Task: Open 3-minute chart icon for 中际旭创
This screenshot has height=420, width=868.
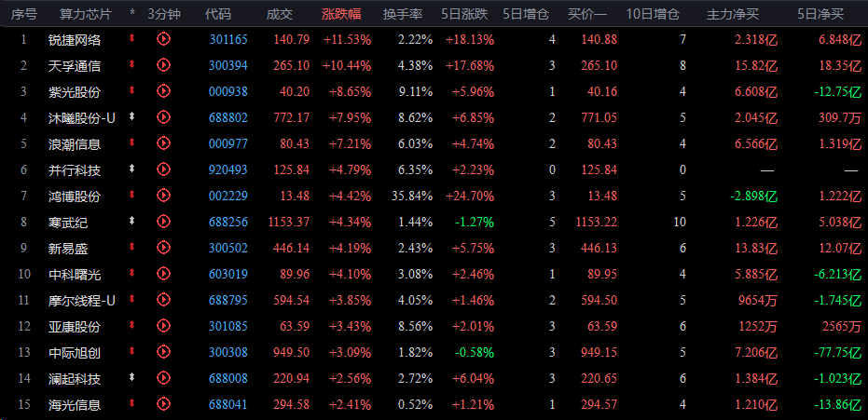Action: 163,351
